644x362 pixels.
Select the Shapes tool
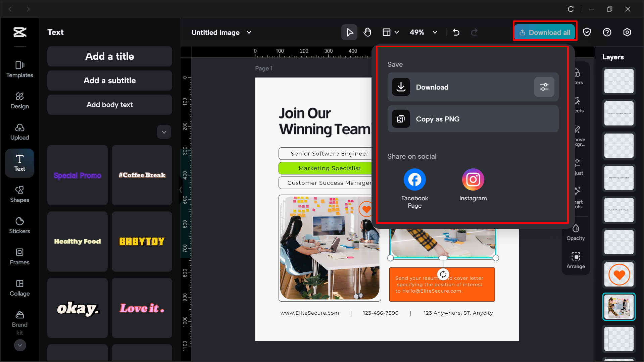point(19,194)
